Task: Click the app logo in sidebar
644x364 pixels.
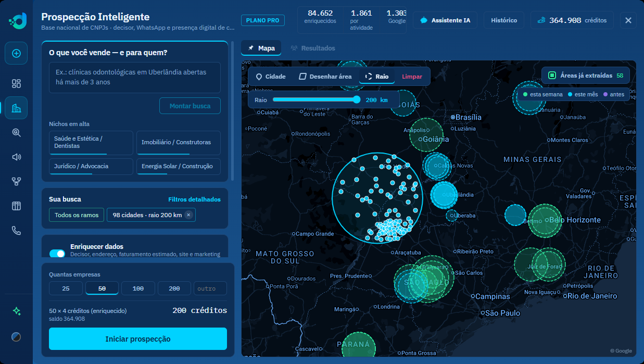Action: [17, 21]
